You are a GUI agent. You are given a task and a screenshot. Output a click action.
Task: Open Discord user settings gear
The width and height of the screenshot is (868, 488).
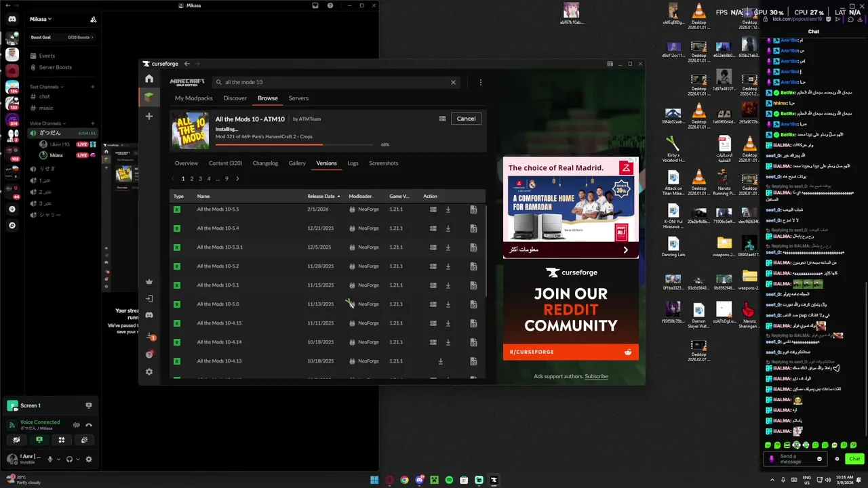tap(88, 459)
